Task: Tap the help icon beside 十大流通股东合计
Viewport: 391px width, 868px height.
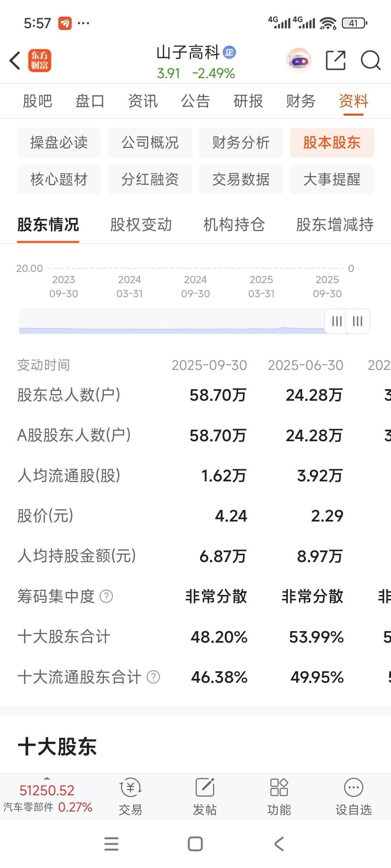Action: 153,677
